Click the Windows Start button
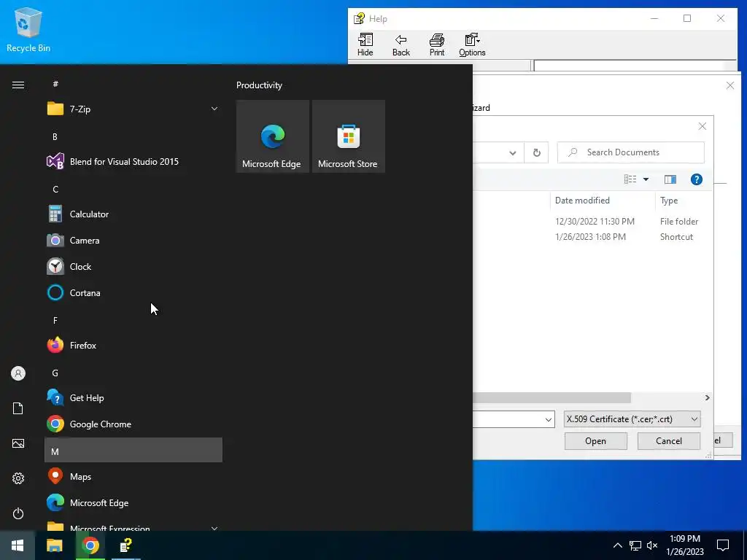The width and height of the screenshot is (747, 560). coord(18,545)
